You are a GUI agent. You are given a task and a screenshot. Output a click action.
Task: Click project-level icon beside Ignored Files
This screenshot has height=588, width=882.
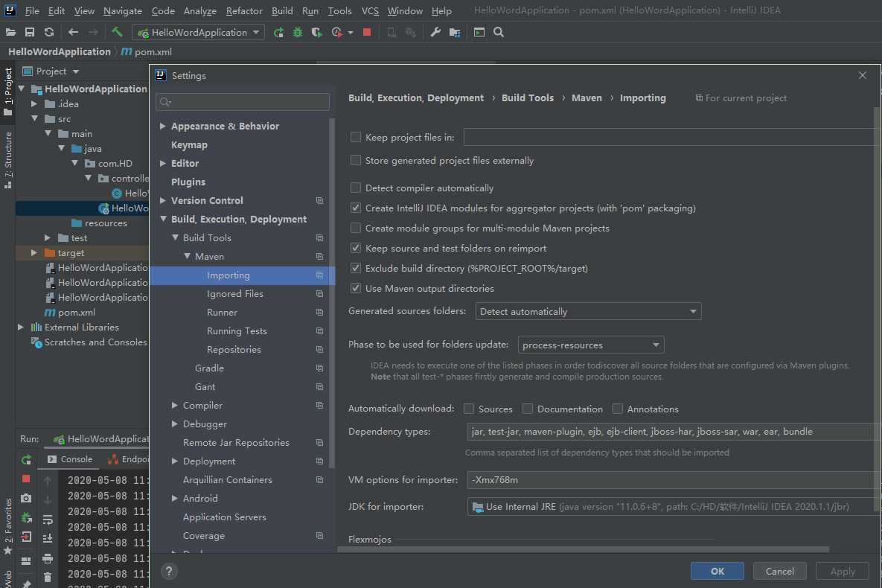[x=319, y=294]
